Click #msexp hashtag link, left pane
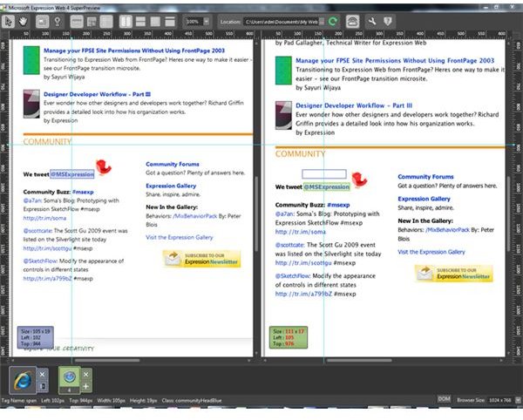Screen dimensions: 523x420 tap(83, 192)
